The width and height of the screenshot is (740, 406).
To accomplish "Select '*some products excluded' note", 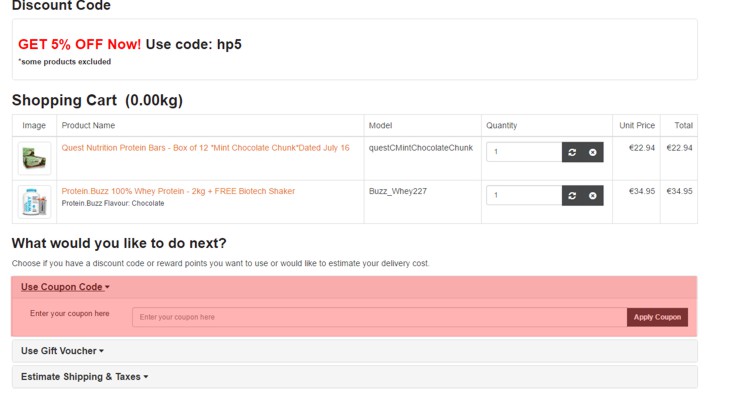I will (65, 62).
